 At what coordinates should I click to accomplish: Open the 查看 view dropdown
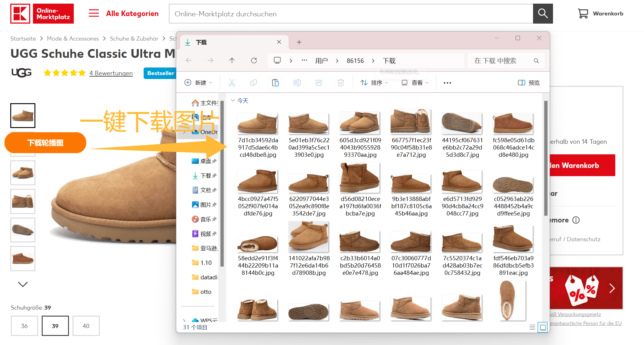pyautogui.click(x=415, y=83)
